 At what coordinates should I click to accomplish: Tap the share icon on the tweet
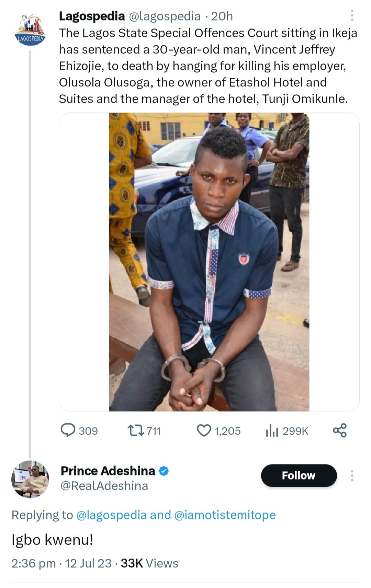tap(340, 430)
